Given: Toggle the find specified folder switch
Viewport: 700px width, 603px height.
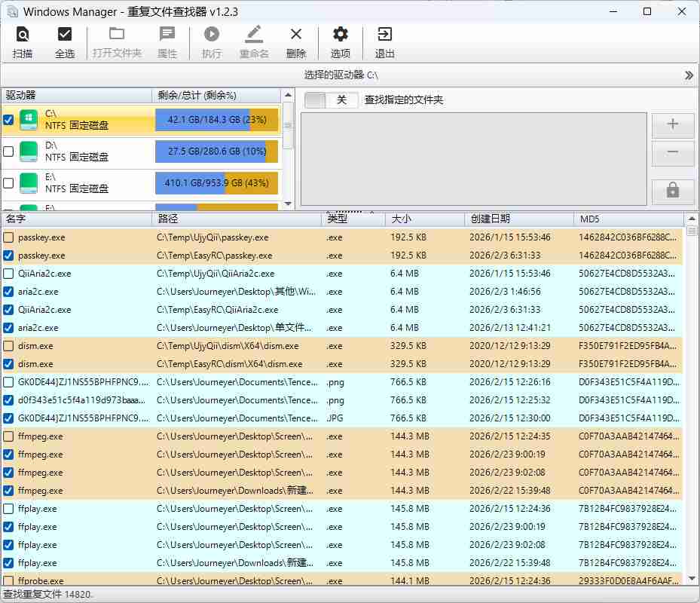Looking at the screenshot, I should 330,99.
